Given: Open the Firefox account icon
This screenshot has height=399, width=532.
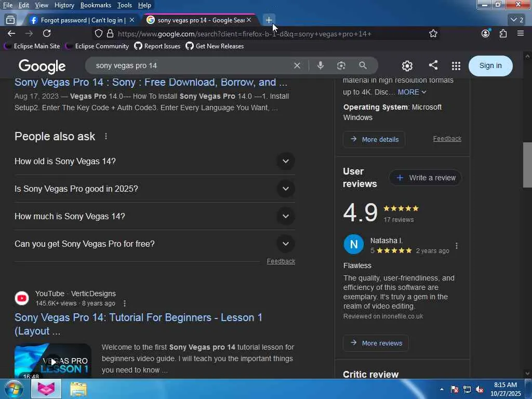Looking at the screenshot, I should (x=486, y=34).
